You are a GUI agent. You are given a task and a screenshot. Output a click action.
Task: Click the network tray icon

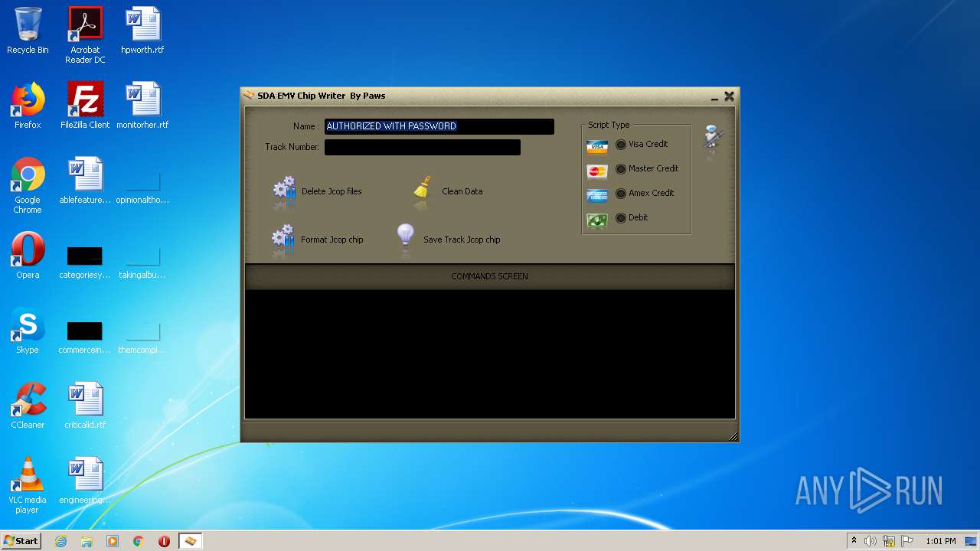click(x=889, y=541)
